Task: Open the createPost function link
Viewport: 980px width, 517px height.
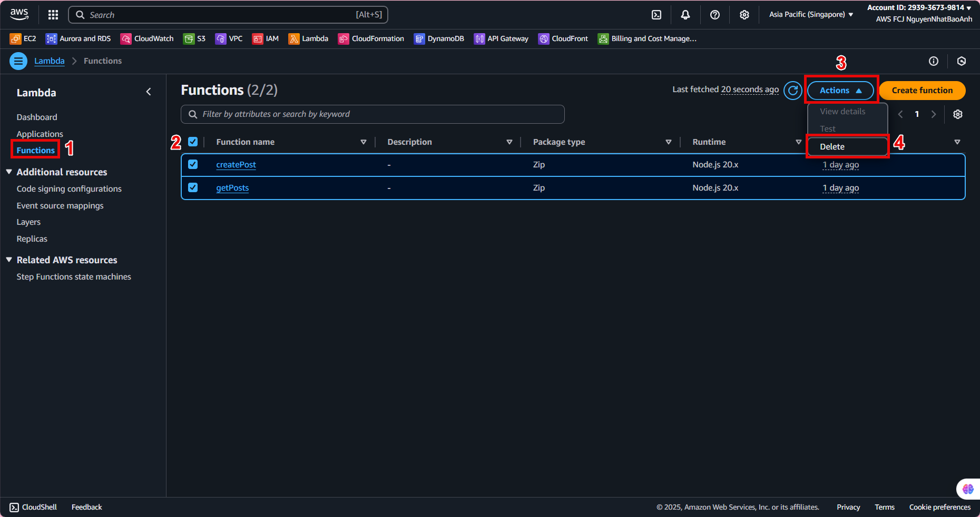Action: click(x=236, y=165)
